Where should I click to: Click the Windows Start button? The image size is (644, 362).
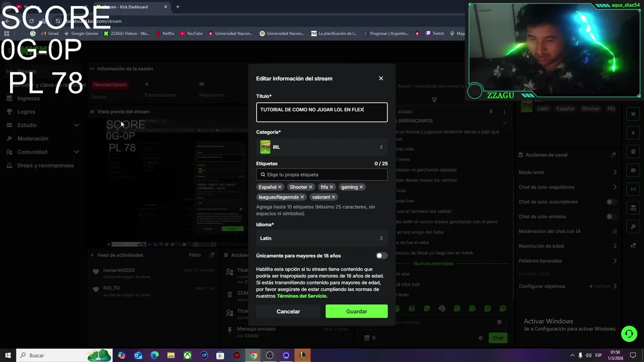pyautogui.click(x=8, y=355)
